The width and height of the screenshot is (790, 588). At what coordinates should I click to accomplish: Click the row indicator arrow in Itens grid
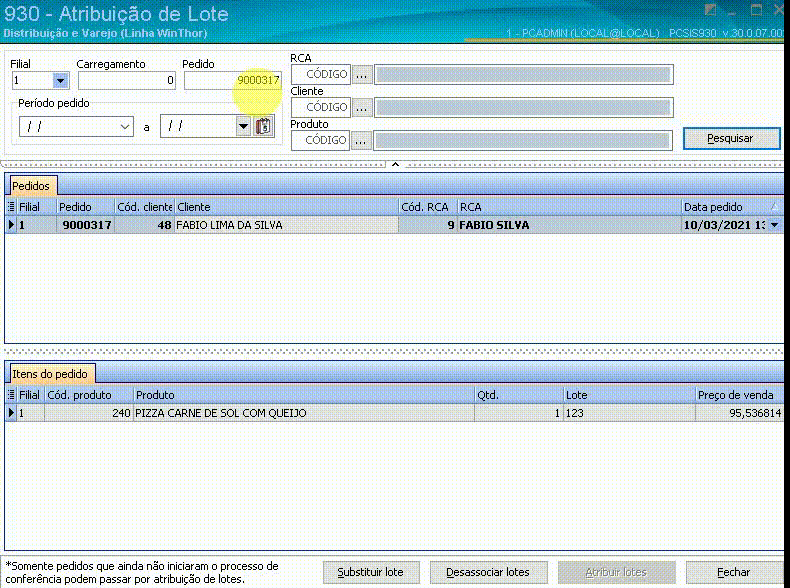[11, 413]
